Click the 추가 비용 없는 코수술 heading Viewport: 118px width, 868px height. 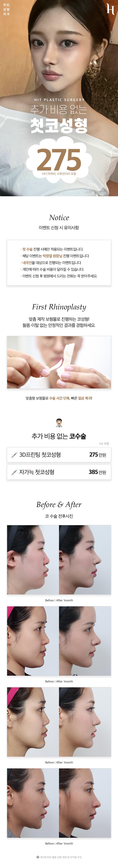pyautogui.click(x=59, y=436)
